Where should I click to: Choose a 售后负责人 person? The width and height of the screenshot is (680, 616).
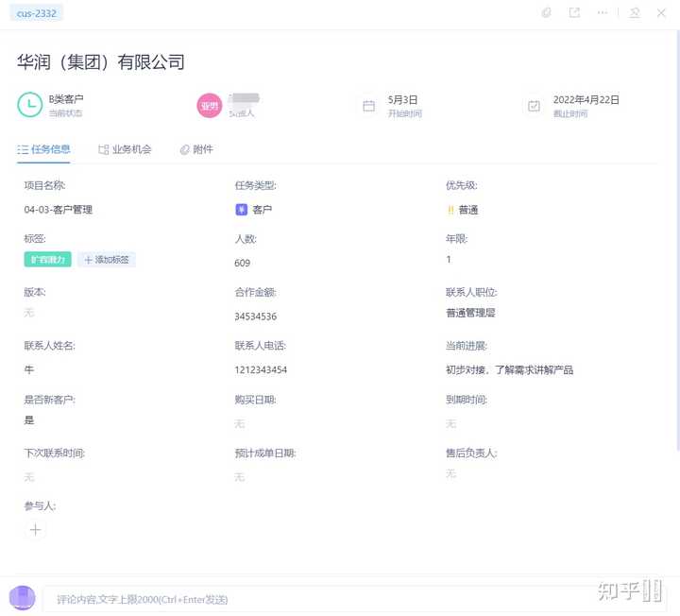coord(451,473)
